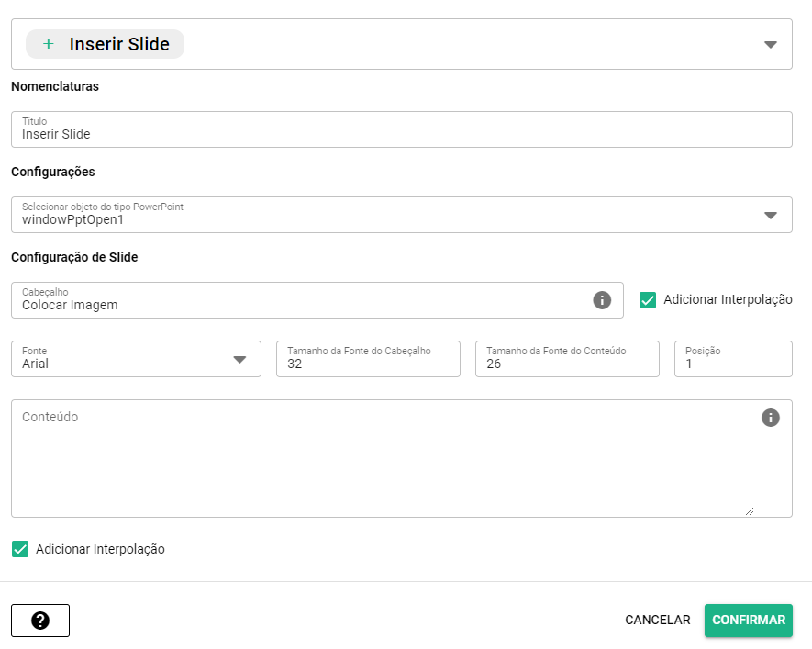Click the info icon in the Conteúdo box
This screenshot has height=649, width=812.
pyautogui.click(x=771, y=418)
